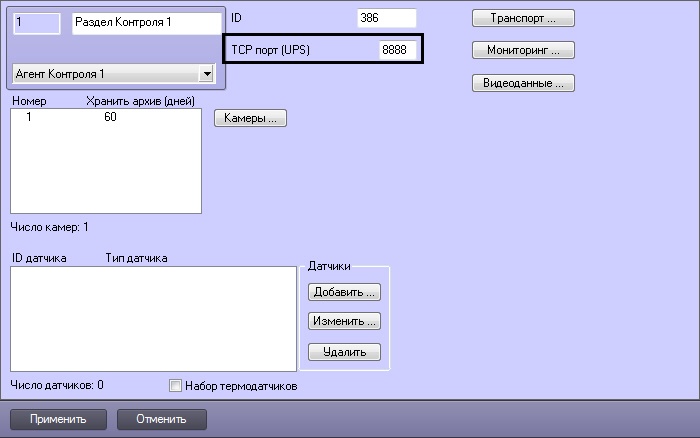700x438 pixels.
Task: Add a sensor with Добавить button
Action: point(344,292)
